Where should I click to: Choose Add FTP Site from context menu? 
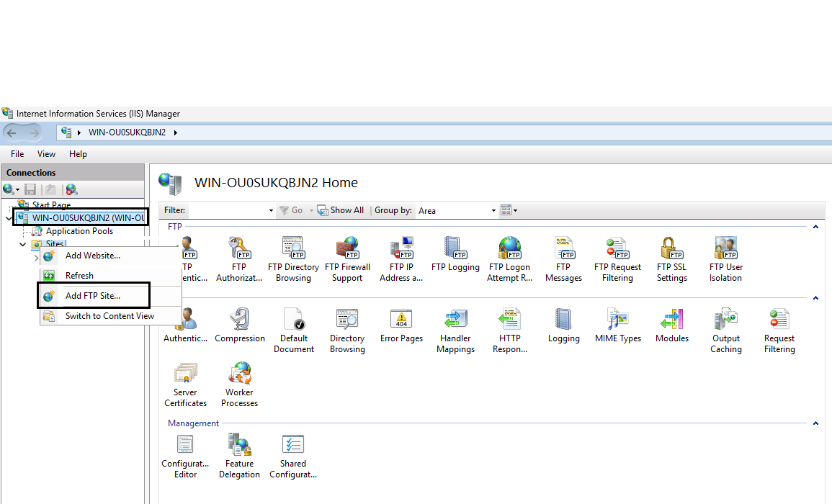pos(93,296)
